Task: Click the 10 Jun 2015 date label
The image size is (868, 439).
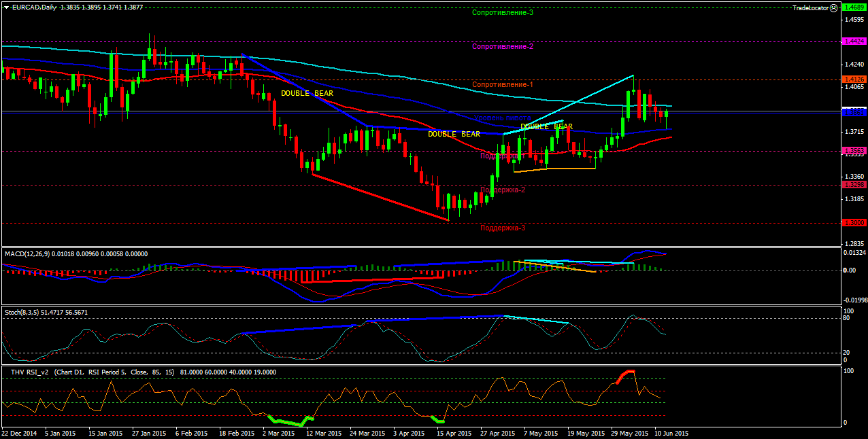Action: pyautogui.click(x=671, y=433)
